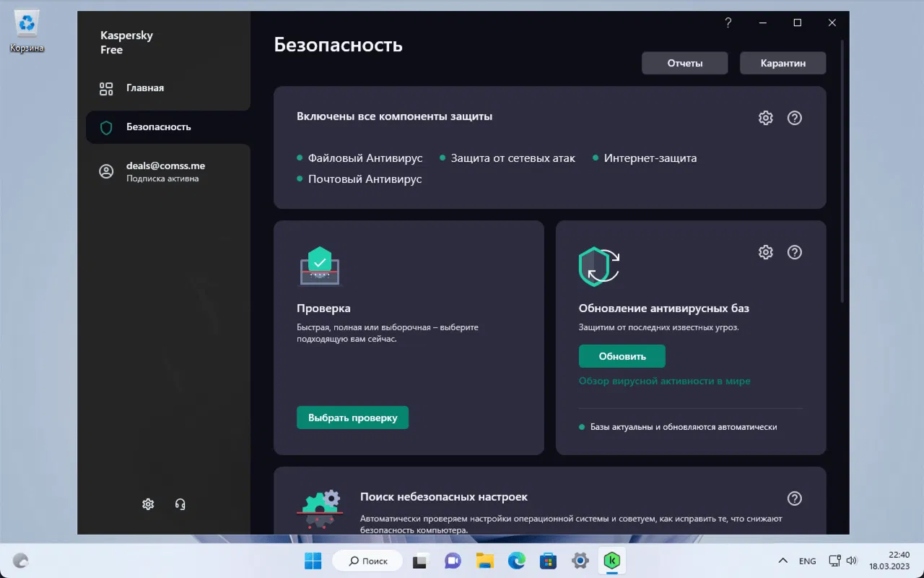Open volume control in system tray
Image resolution: width=924 pixels, height=578 pixels.
(x=851, y=561)
